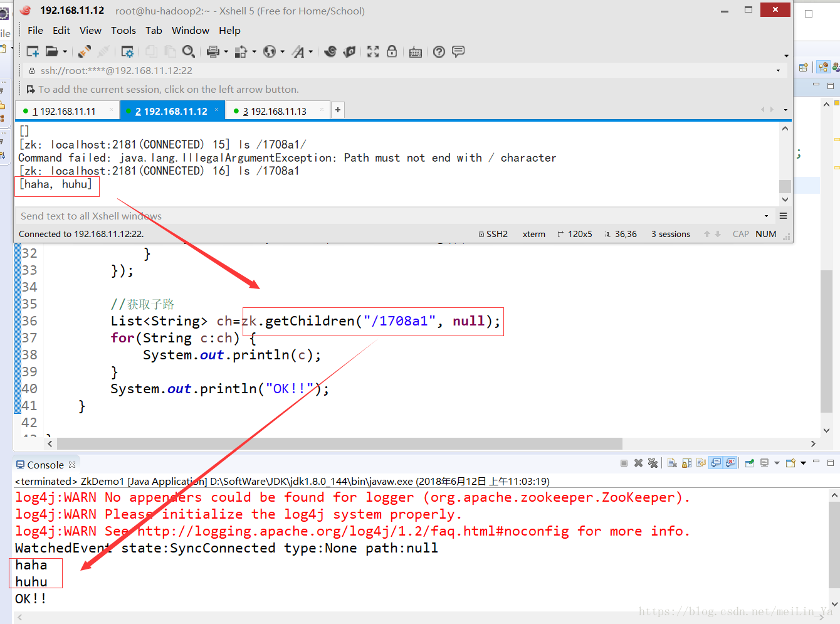The width and height of the screenshot is (840, 624).
Task: Click the Open session folder icon
Action: (x=52, y=51)
